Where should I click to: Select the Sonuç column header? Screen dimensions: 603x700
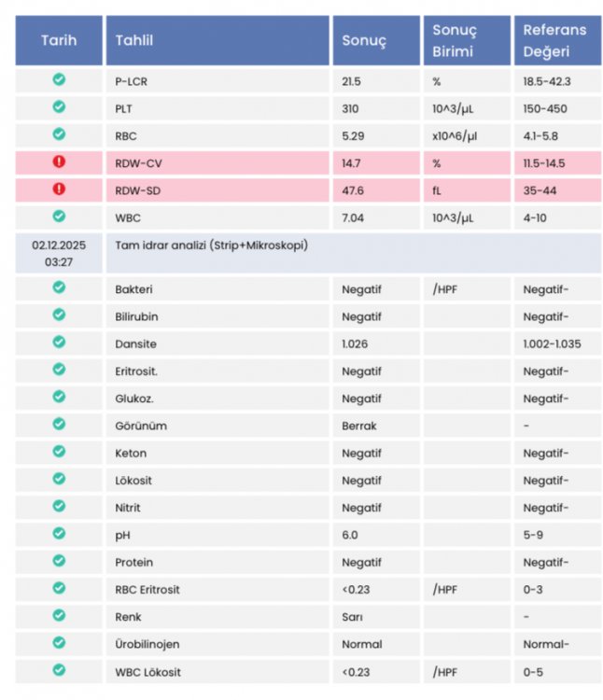[376, 41]
